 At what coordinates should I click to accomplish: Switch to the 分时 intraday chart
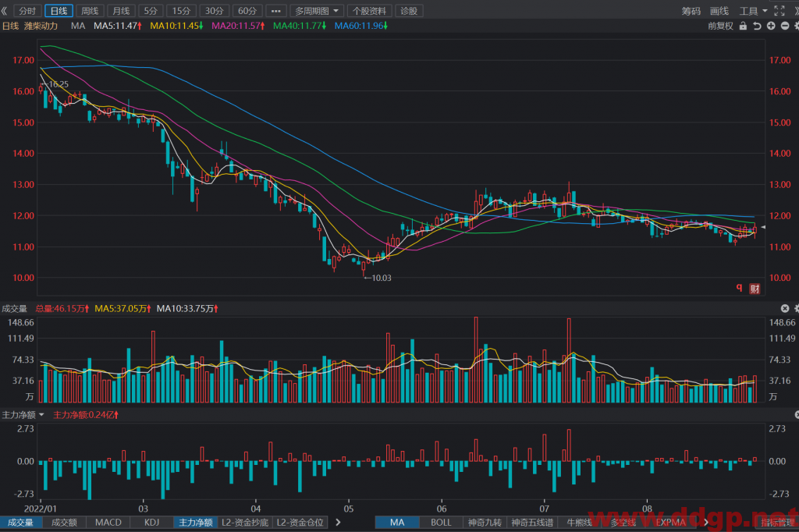[27, 11]
